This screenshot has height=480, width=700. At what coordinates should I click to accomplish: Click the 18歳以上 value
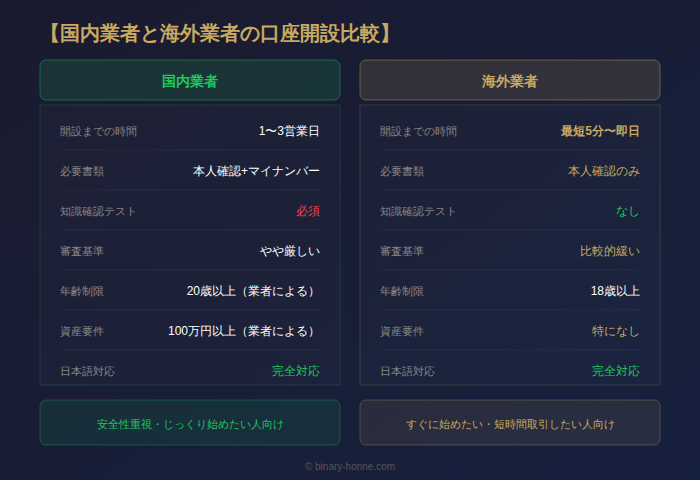tap(615, 291)
